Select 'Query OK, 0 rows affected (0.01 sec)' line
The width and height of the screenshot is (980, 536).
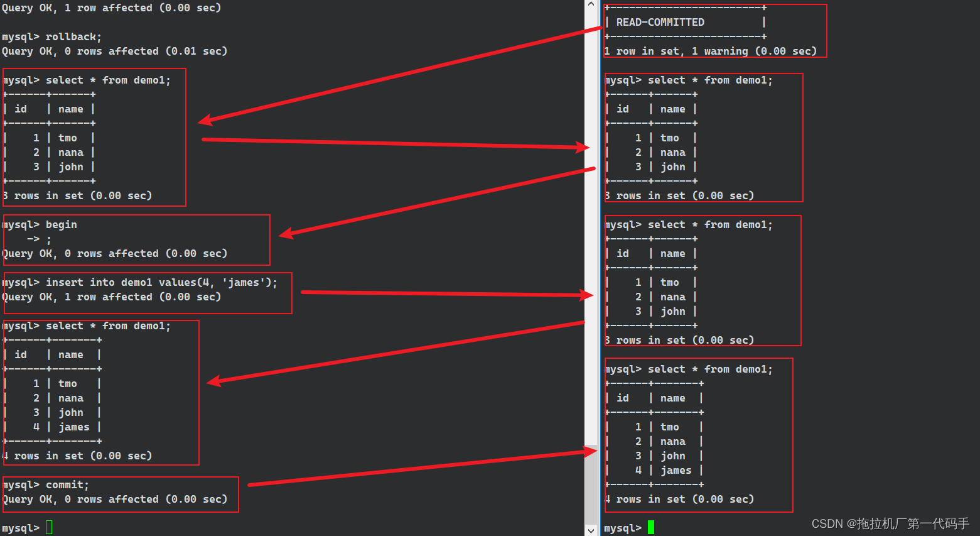point(114,52)
